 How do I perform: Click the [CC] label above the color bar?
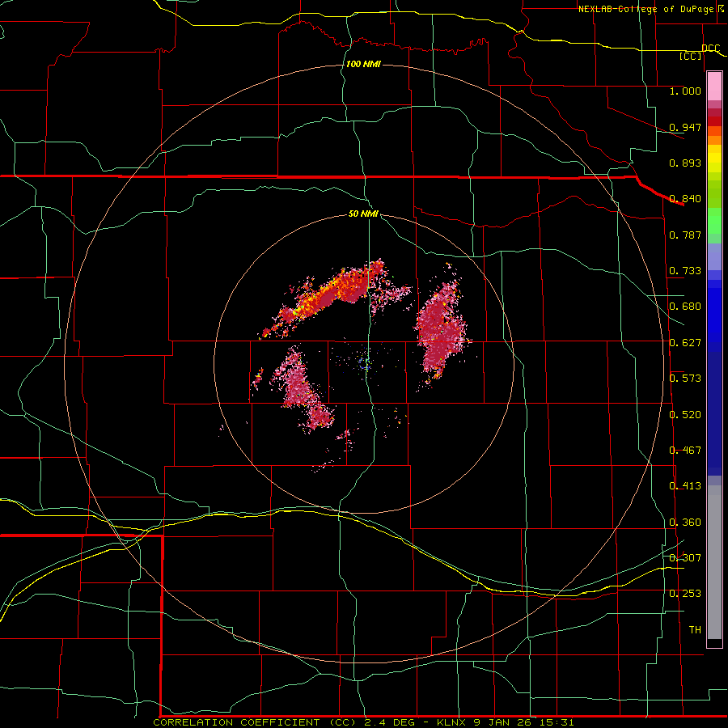[691, 56]
